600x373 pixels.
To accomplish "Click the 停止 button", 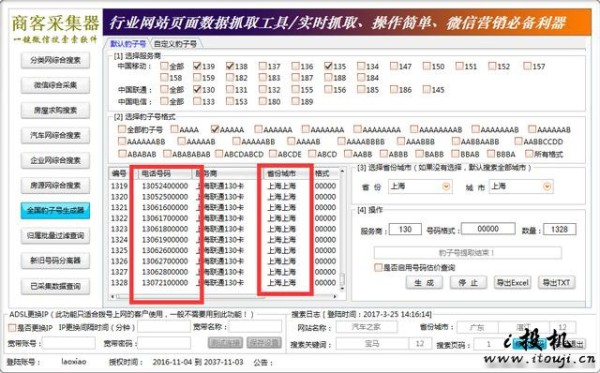I will [468, 283].
